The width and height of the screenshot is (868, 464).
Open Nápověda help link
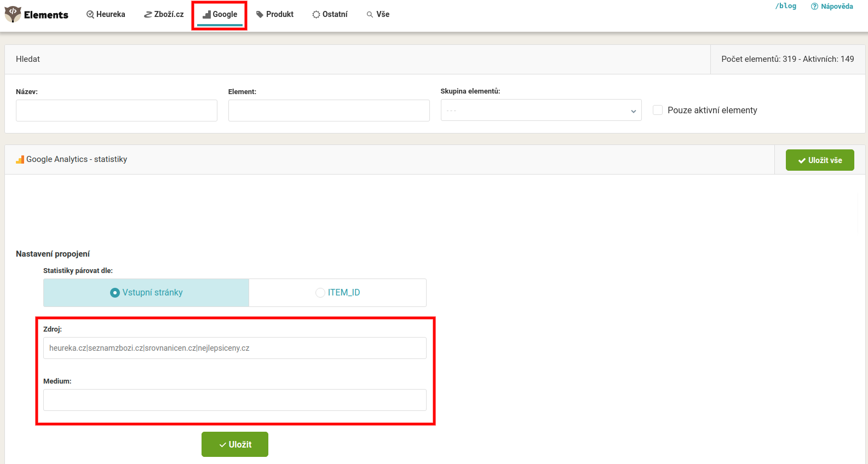(x=832, y=7)
